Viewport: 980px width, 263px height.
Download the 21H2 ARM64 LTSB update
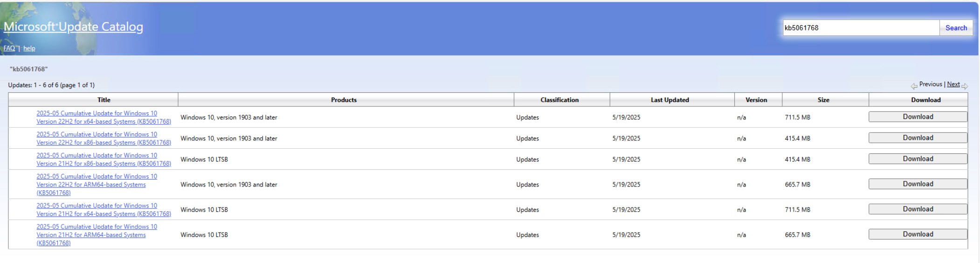[918, 234]
